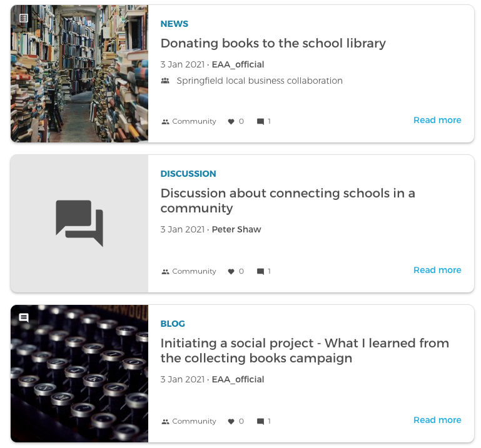Click the comment icon on the Blog card
The width and height of the screenshot is (481, 448).
pos(260,422)
